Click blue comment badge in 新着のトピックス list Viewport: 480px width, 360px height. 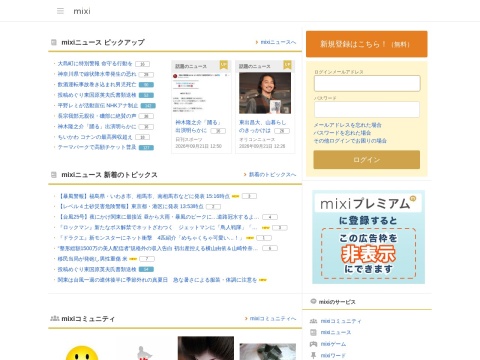(146, 269)
